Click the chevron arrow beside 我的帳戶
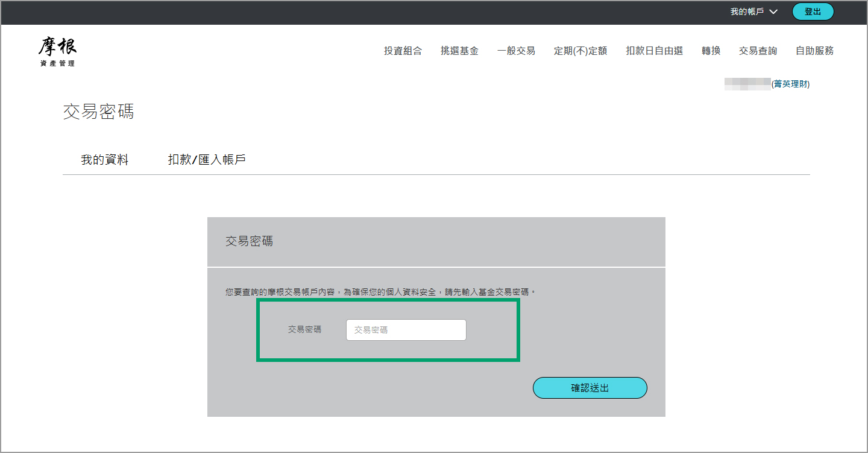Screen dimensions: 868x453 coord(774,11)
